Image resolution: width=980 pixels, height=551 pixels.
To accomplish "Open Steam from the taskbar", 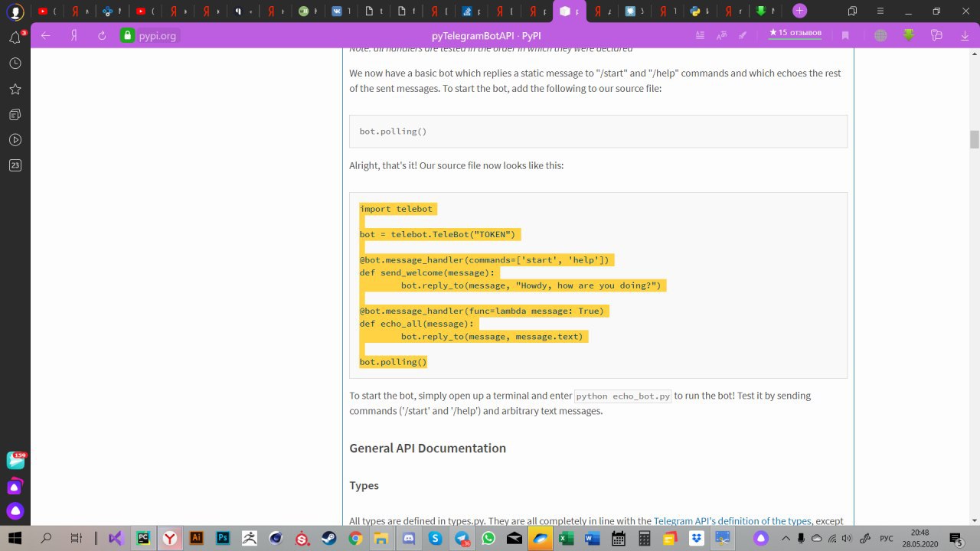I will pos(329,538).
